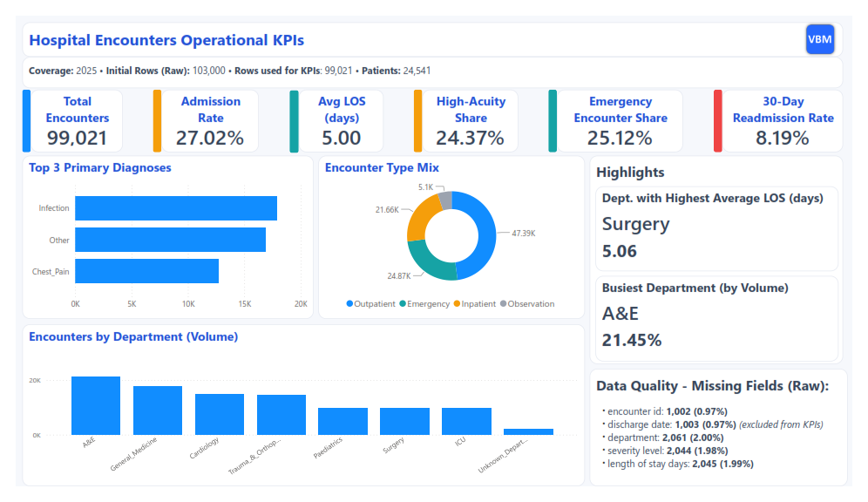Click the Coverage 2025 summary text
Screen dimensions: 868x502
[x=63, y=71]
